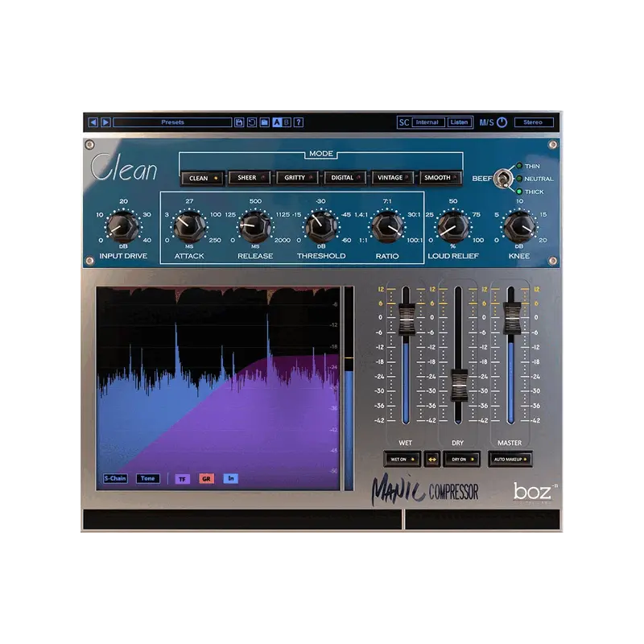The image size is (644, 644).
Task: Click the KNEE knob
Action: [519, 227]
